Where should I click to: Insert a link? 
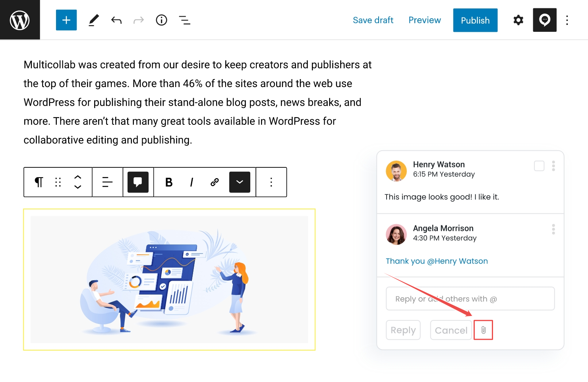coord(215,182)
